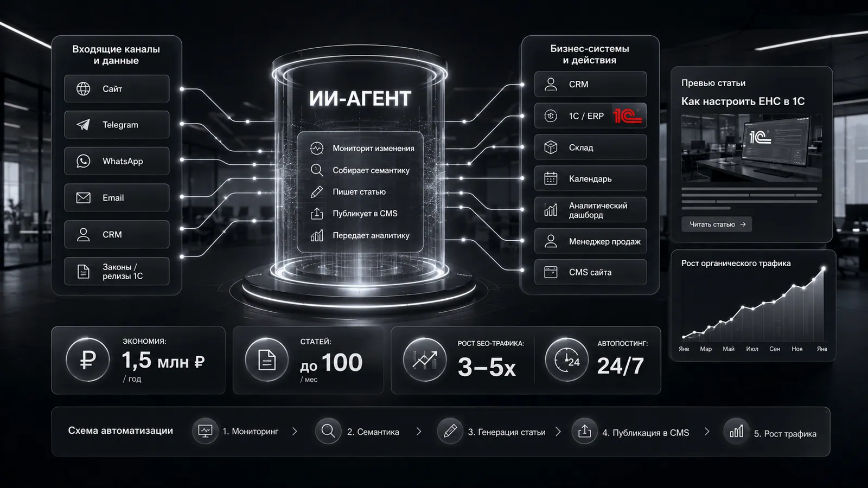Click the Схема автоматизации label
Viewport: 868px width, 488px height.
coord(120,431)
